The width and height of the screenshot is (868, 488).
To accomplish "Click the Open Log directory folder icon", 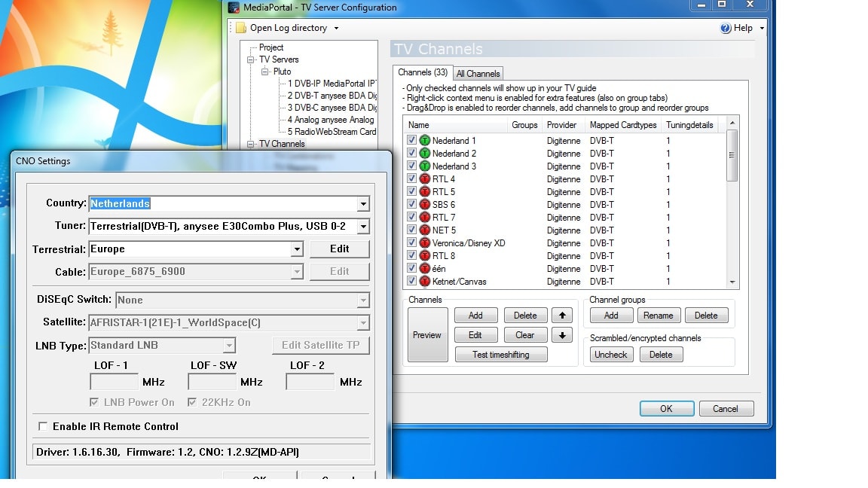I will click(241, 28).
